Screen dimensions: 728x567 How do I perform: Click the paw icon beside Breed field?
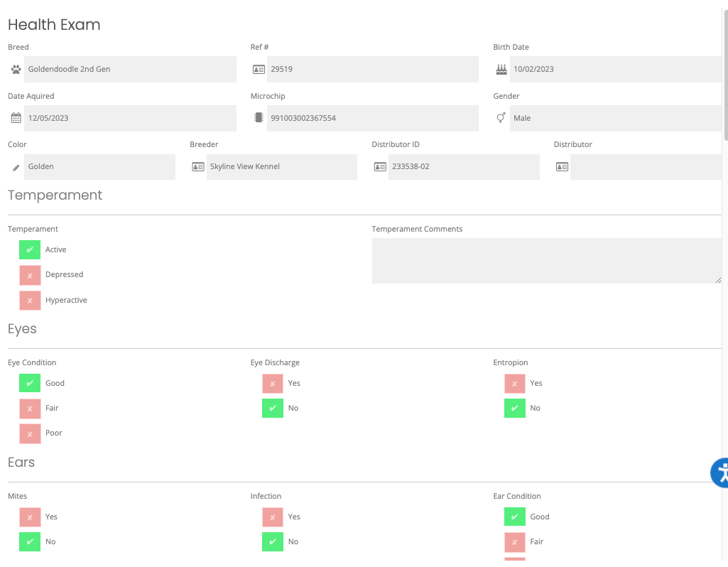[x=16, y=70]
